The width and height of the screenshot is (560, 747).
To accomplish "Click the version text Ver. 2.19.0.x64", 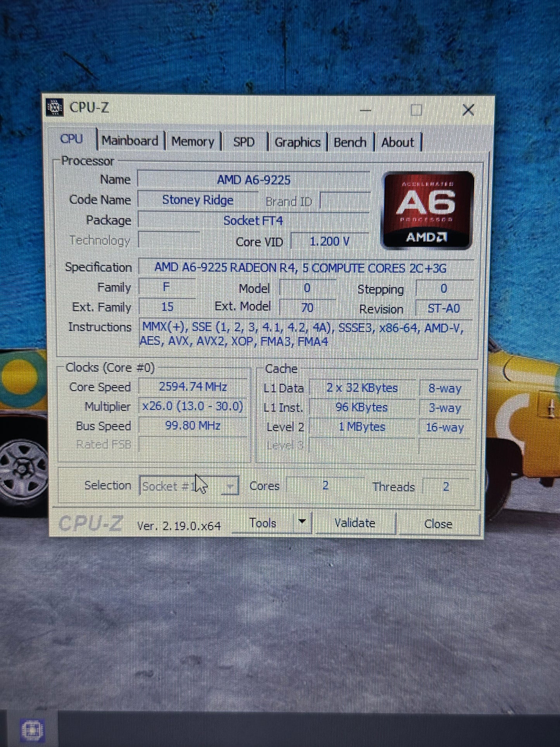I will pos(179,526).
